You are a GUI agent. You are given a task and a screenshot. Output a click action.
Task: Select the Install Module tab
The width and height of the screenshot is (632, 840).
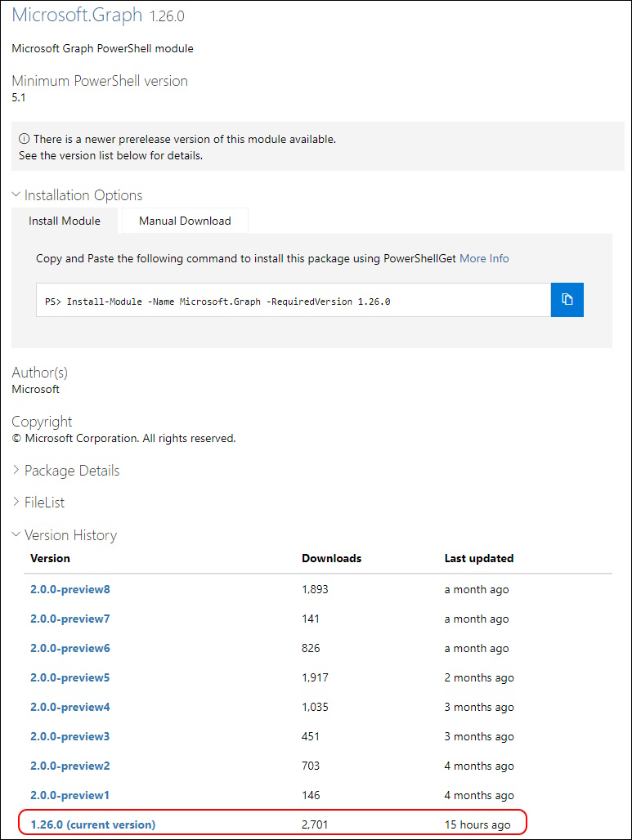click(x=65, y=221)
